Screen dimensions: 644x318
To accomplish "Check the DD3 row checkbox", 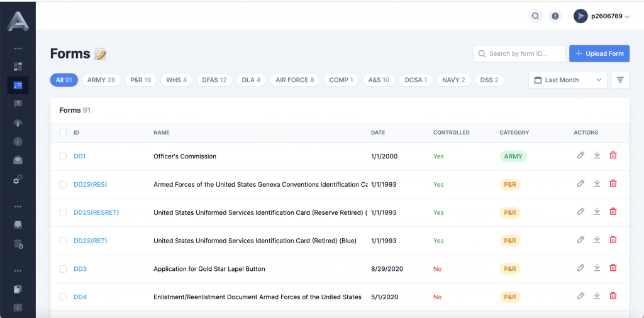I will coord(63,269).
